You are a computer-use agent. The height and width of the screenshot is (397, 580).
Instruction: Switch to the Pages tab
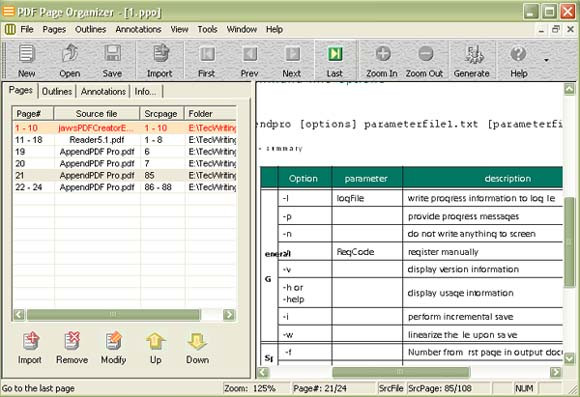click(21, 90)
